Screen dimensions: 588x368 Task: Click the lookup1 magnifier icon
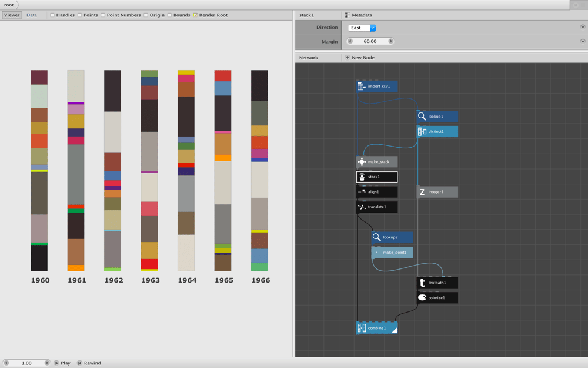click(x=422, y=117)
